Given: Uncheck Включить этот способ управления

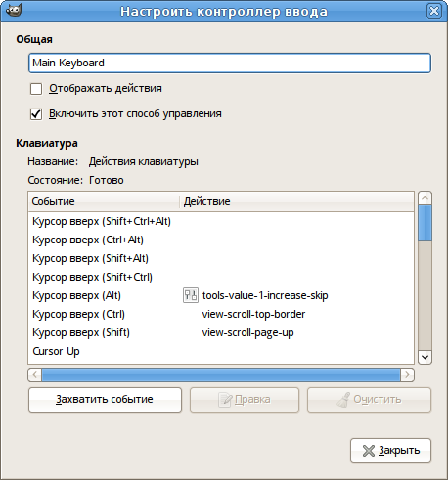Looking at the screenshot, I should (x=36, y=114).
